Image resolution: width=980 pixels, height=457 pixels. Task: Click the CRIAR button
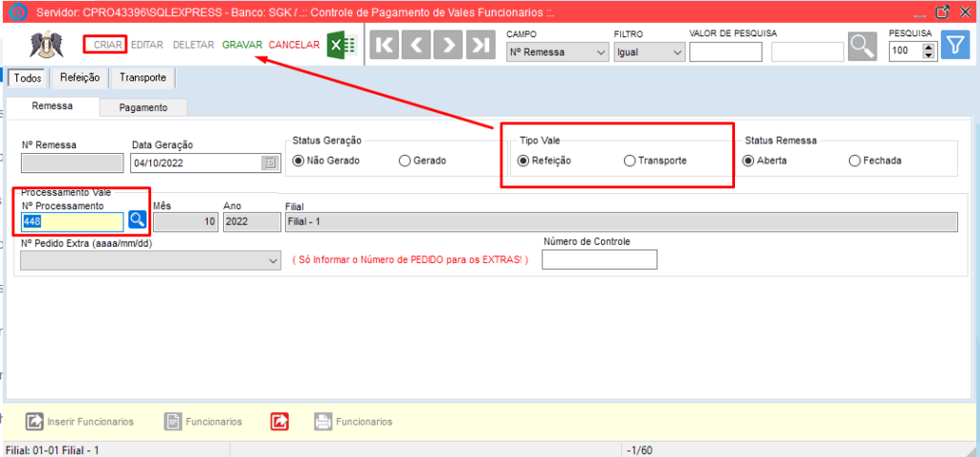pyautogui.click(x=108, y=45)
